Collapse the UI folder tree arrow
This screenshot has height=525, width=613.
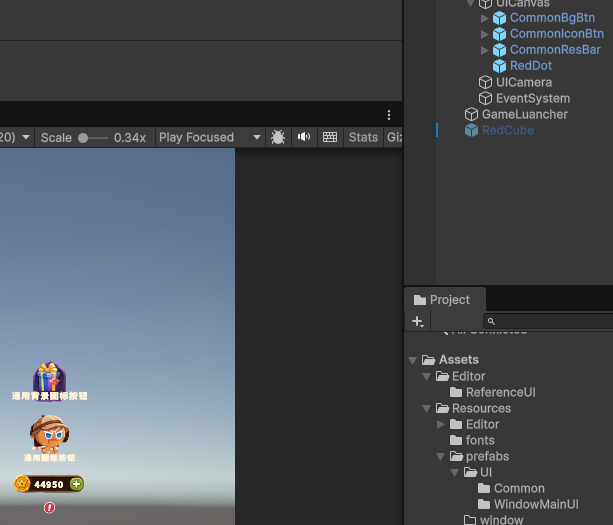[x=455, y=473]
